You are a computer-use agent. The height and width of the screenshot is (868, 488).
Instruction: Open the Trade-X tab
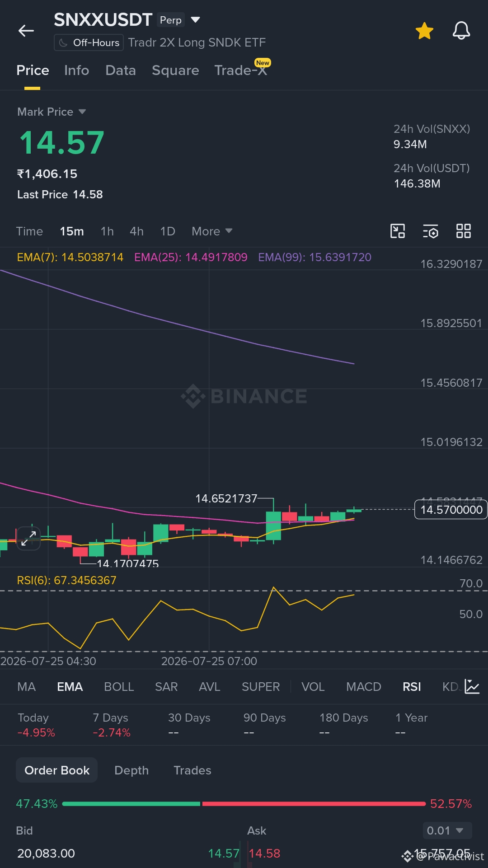[241, 70]
